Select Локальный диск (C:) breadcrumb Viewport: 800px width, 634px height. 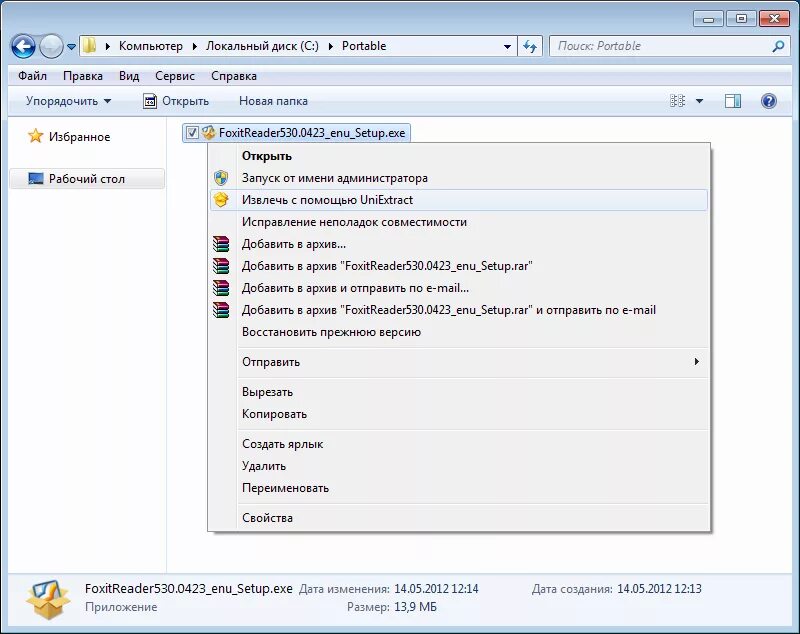point(262,46)
